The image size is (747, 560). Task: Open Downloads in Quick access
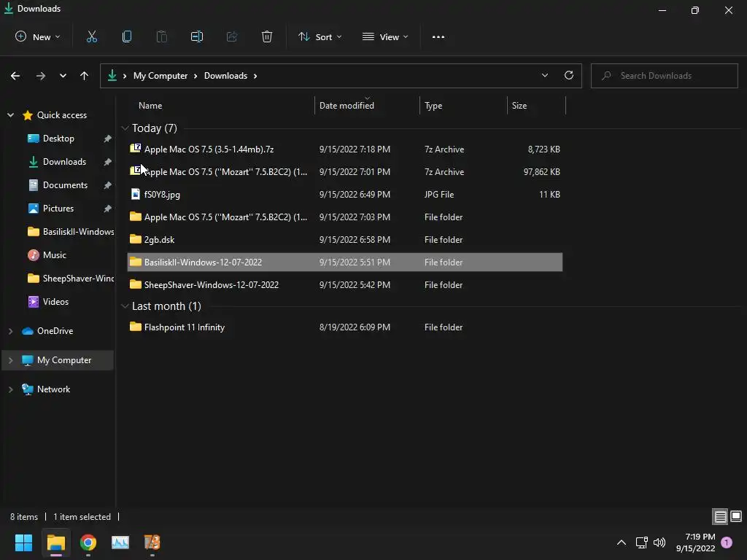click(64, 161)
